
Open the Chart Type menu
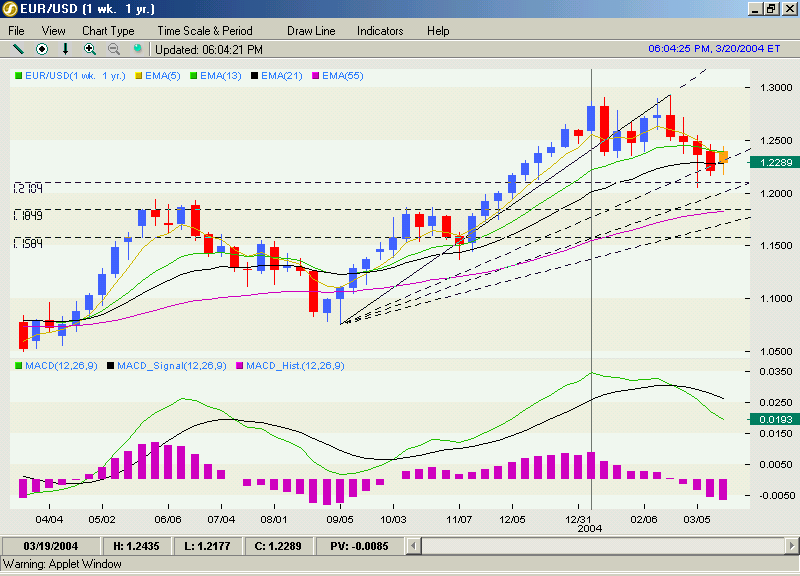pyautogui.click(x=108, y=31)
